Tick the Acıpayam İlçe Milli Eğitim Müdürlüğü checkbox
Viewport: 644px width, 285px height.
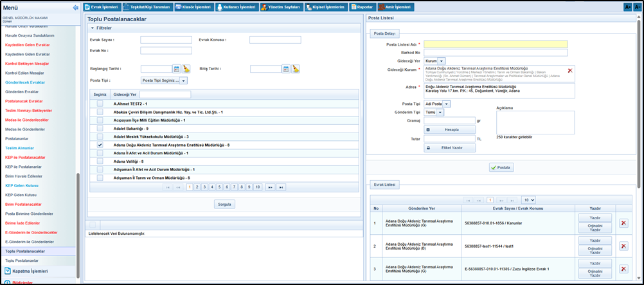tap(100, 120)
